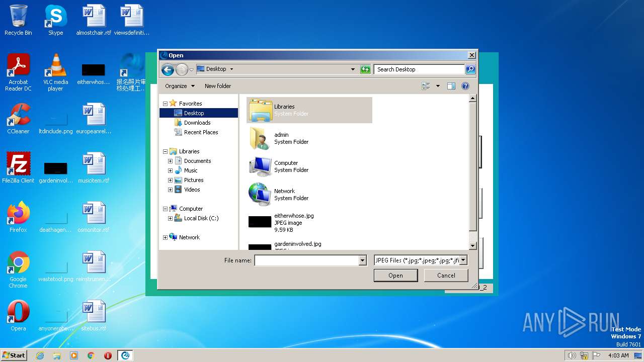
Task: Click the Cancel button
Action: [x=446, y=276]
